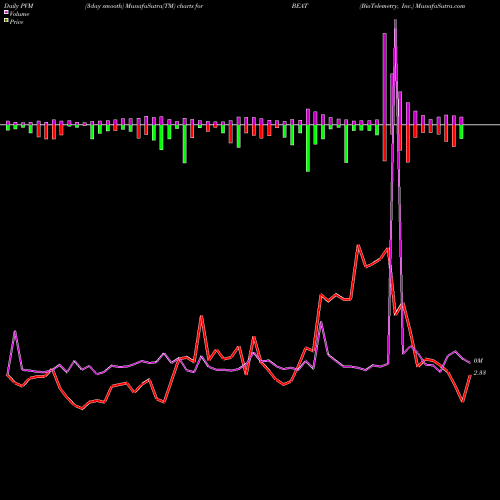Select the Volume legend label
Screen dimensions: 500x500
(x=19, y=14)
